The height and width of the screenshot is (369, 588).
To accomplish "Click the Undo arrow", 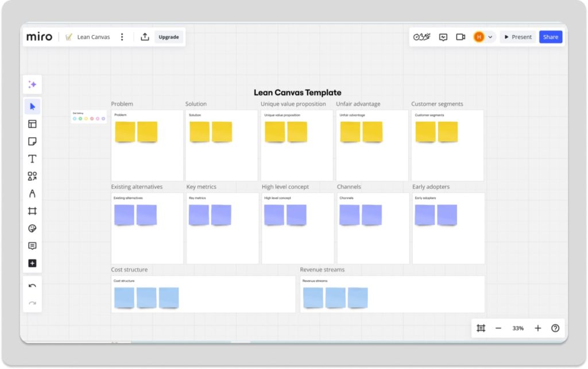I will click(x=32, y=286).
